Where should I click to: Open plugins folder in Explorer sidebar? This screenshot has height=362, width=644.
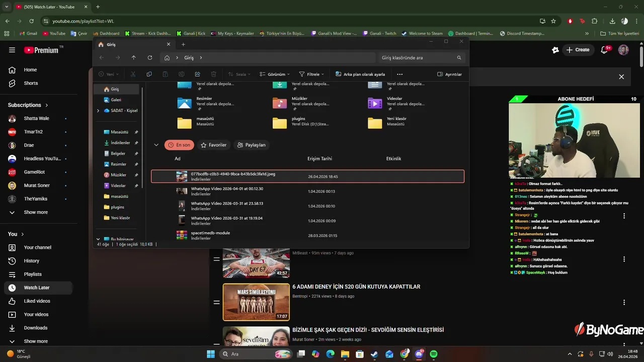click(117, 207)
